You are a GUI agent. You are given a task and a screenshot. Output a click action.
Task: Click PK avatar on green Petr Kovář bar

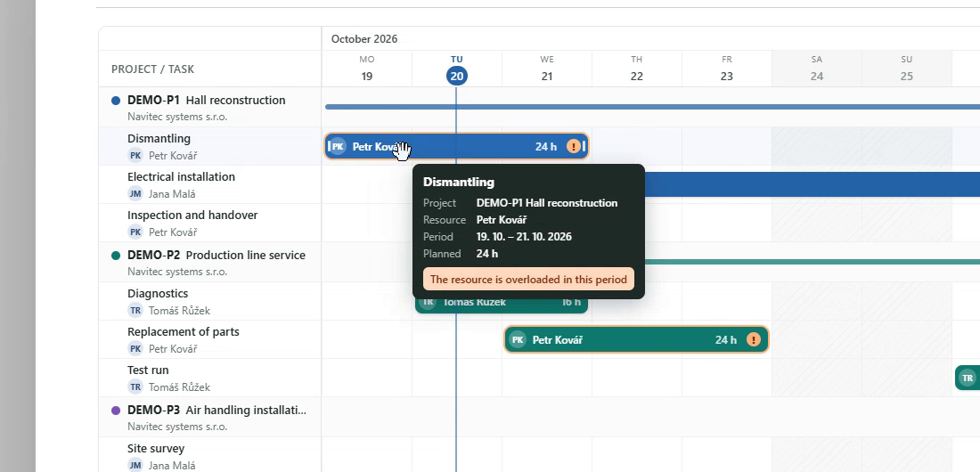click(518, 339)
